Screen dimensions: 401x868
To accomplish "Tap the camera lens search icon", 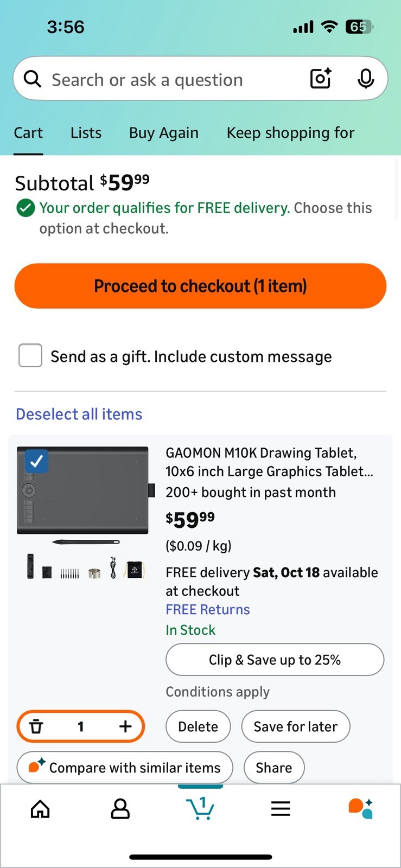I will point(321,79).
